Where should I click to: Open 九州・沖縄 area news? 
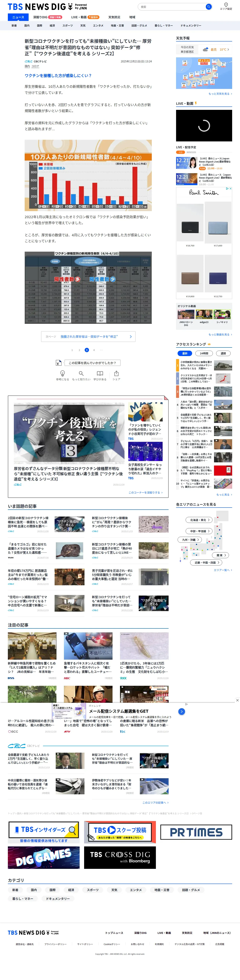coord(190,540)
